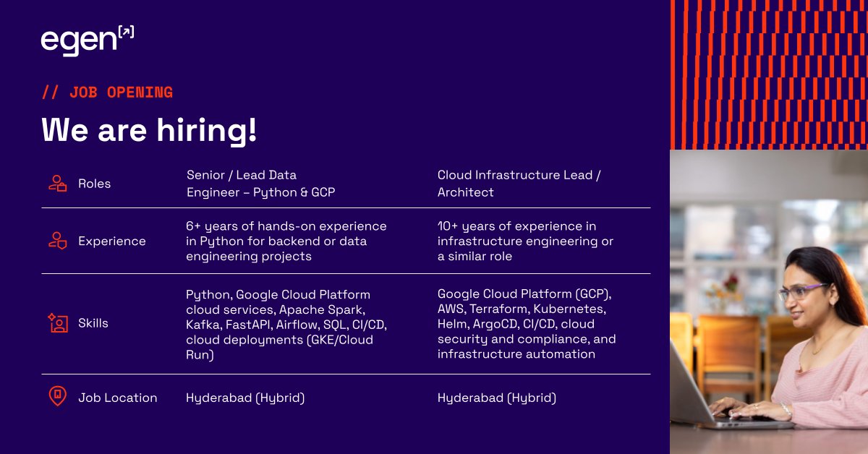
Task: Click skills text starting 'Google Cloud Platform (GCP), AWS'
Action: click(527, 324)
